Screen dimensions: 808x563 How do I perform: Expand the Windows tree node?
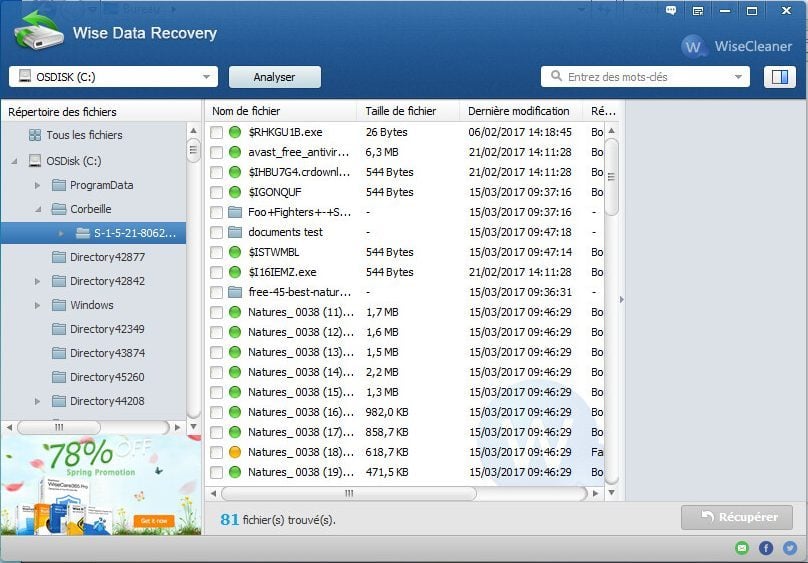37,305
